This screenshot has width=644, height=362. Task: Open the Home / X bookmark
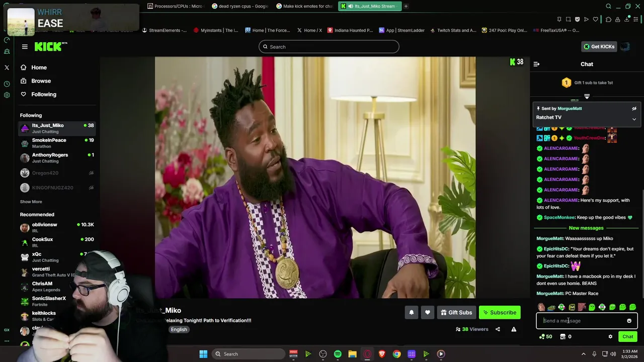click(309, 30)
